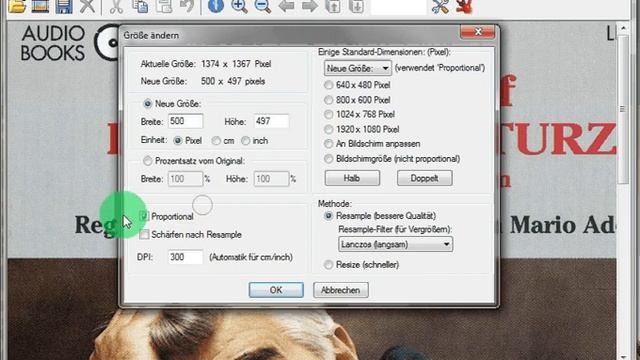Show image information with the blue info icon
The height and width of the screenshot is (360, 640).
click(216, 6)
